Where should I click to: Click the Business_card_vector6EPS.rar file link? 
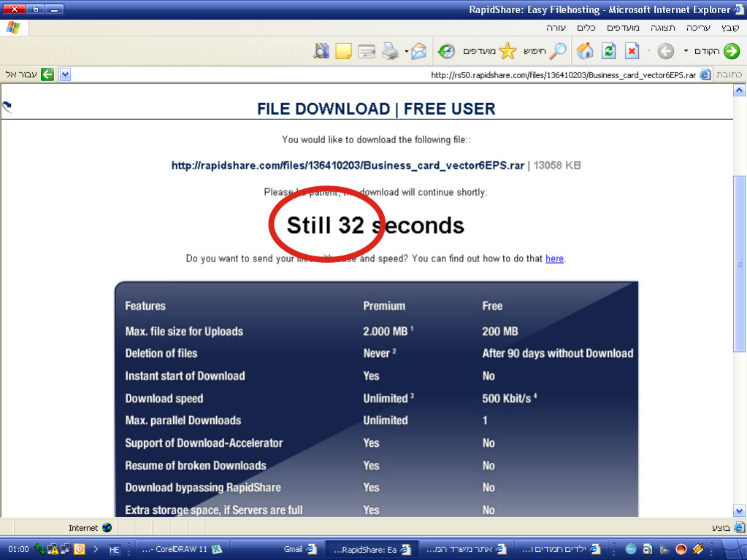tap(348, 166)
